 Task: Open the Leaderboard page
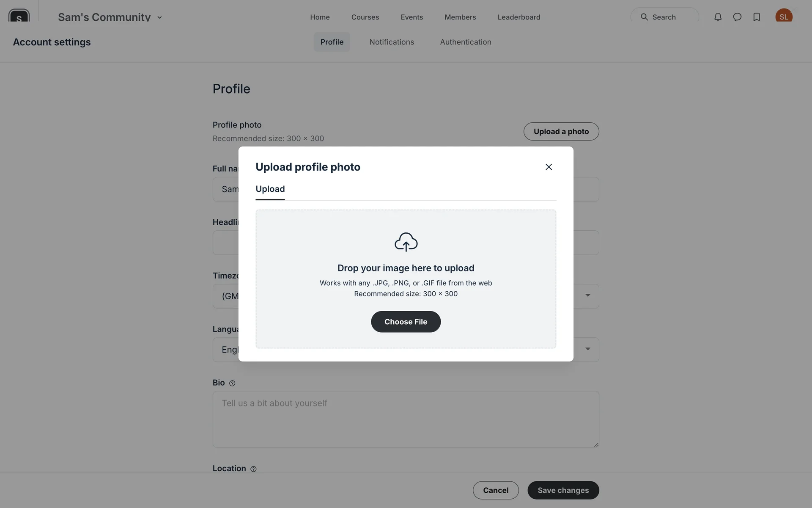pyautogui.click(x=518, y=17)
